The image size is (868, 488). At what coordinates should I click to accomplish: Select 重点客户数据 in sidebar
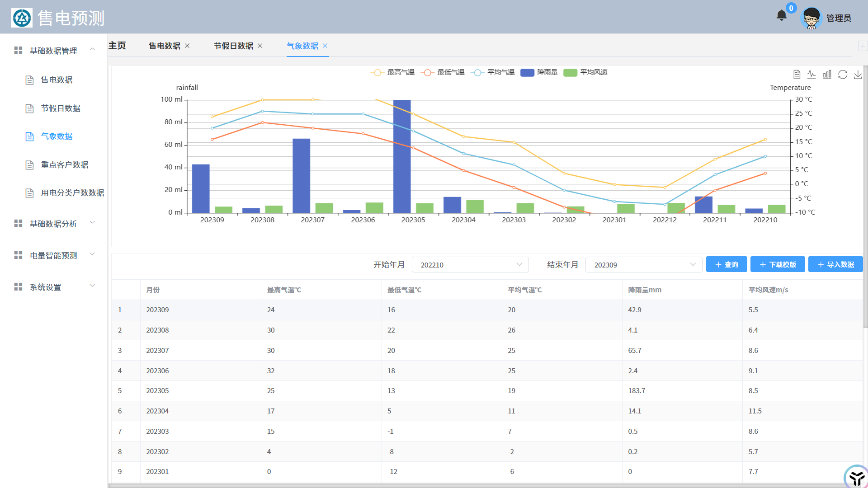tap(65, 165)
